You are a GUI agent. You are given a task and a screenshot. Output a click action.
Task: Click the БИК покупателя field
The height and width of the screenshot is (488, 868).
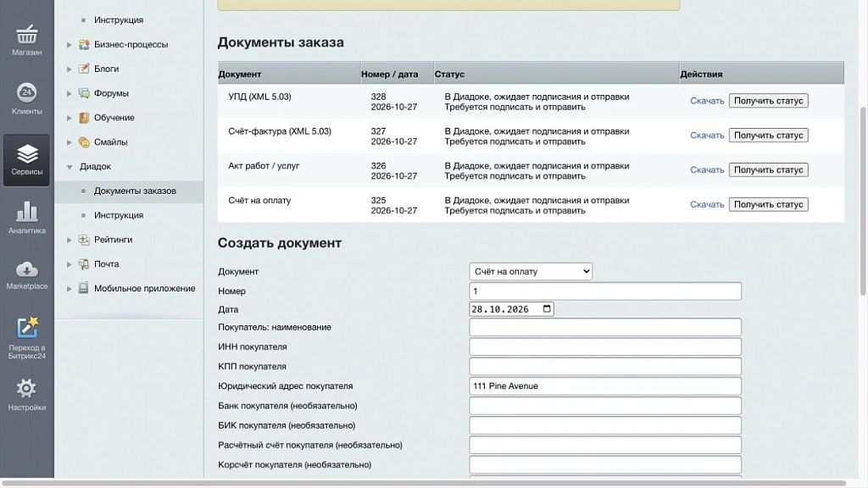click(605, 425)
